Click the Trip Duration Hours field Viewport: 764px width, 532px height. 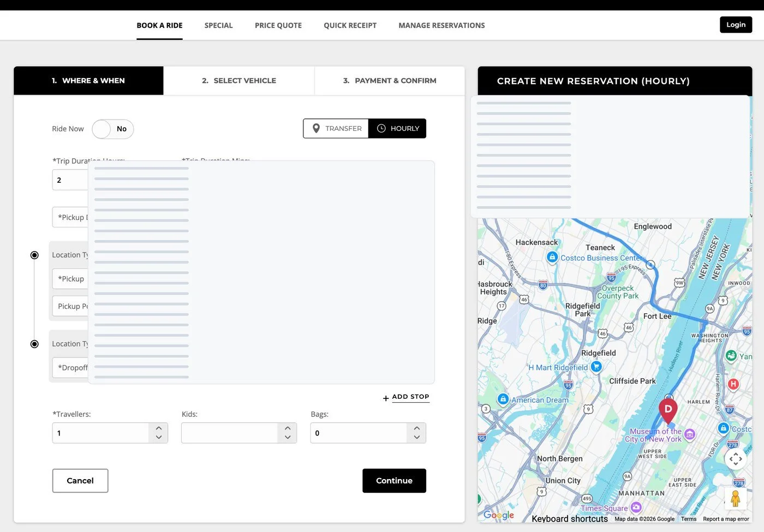[x=70, y=180]
